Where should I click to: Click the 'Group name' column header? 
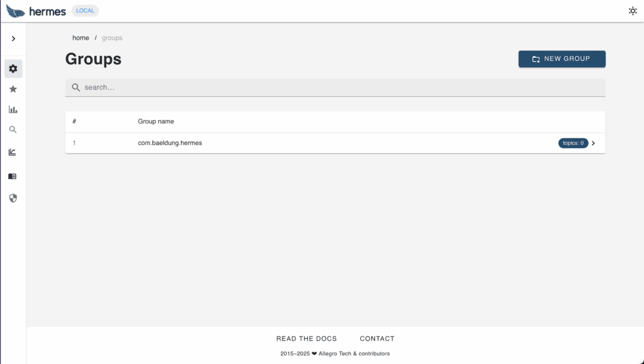point(156,121)
